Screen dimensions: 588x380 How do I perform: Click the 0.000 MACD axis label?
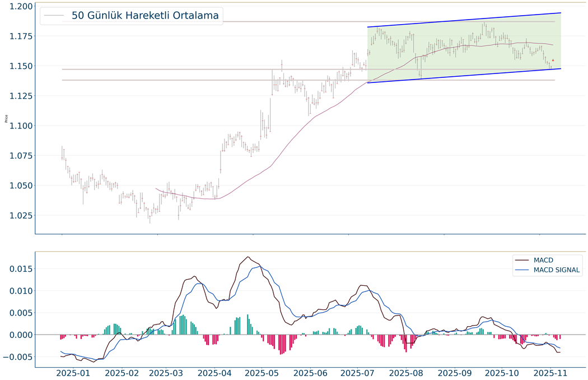pyautogui.click(x=17, y=335)
